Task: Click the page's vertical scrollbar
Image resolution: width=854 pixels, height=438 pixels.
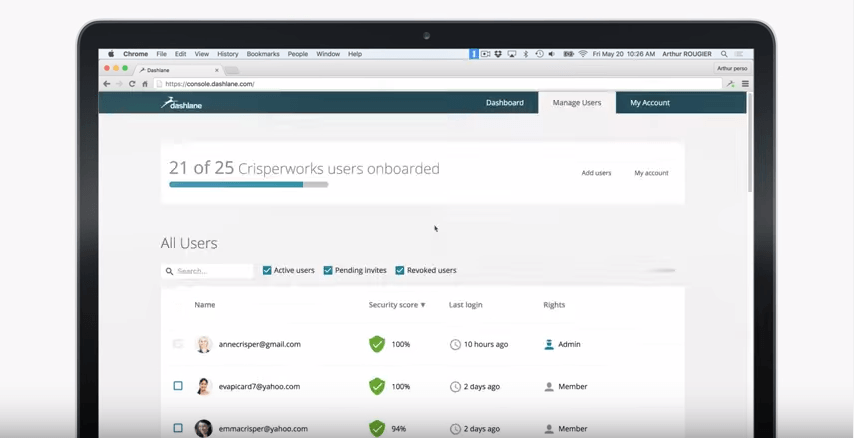Action: 749,144
